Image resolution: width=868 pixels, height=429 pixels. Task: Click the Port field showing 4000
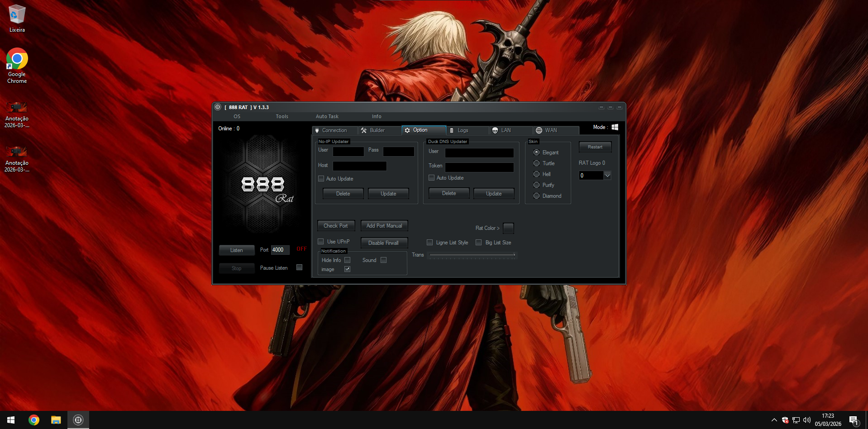280,250
